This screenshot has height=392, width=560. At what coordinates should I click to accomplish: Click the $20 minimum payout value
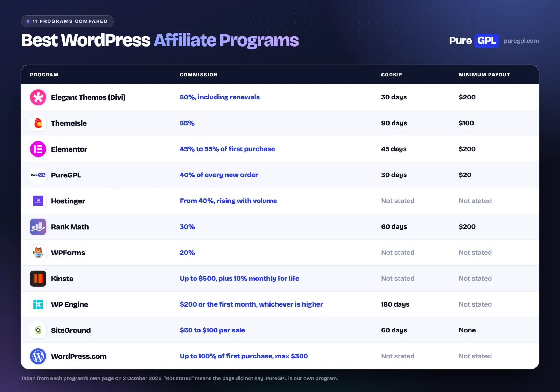[465, 175]
